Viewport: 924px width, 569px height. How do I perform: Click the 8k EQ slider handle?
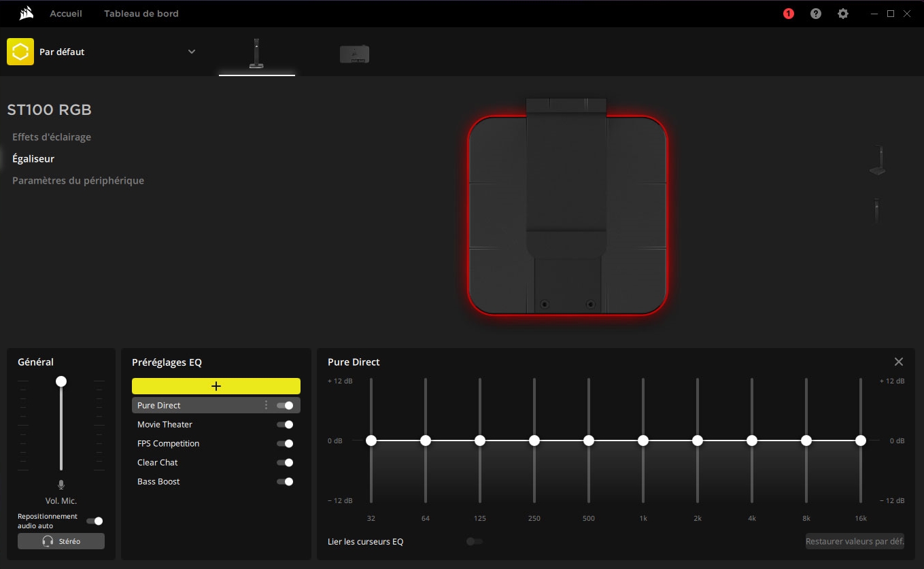tap(806, 441)
